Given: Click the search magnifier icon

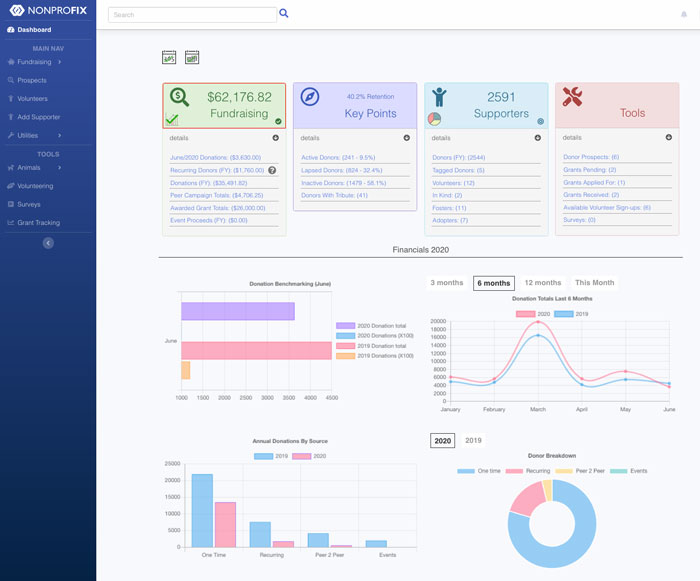Looking at the screenshot, I should (x=283, y=13).
